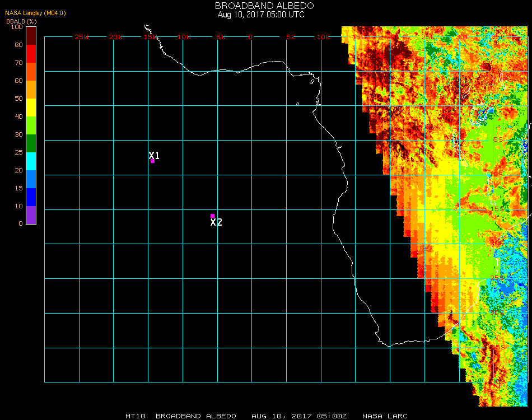Click the '30' colorbar value
Viewport: 532px width, 420px height.
pyautogui.click(x=18, y=135)
